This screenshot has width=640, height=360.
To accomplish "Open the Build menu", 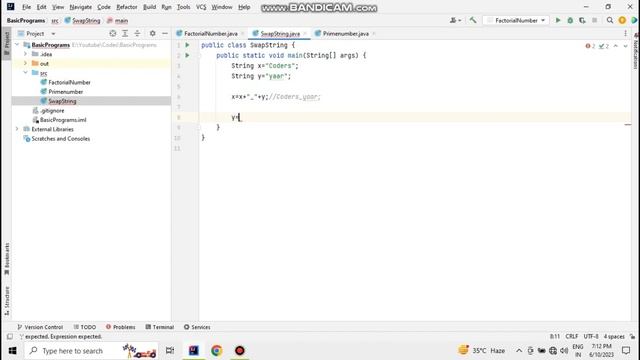I will pyautogui.click(x=149, y=7).
